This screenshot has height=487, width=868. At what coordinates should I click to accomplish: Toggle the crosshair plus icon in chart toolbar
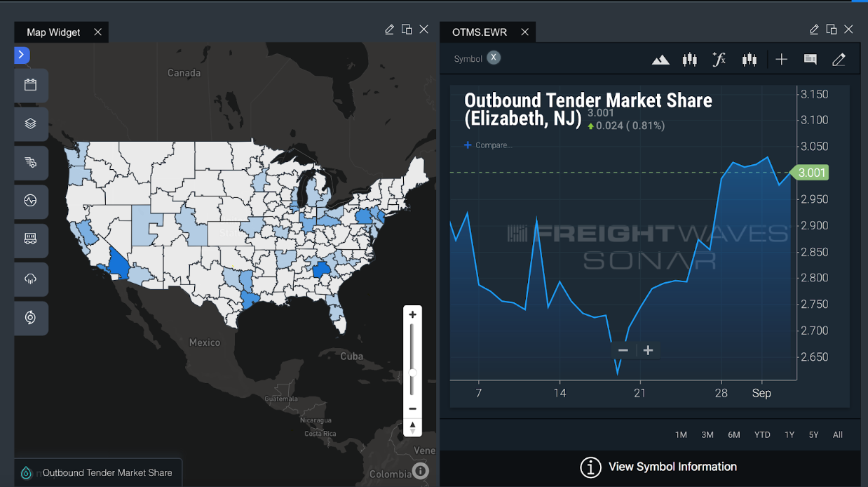(782, 60)
